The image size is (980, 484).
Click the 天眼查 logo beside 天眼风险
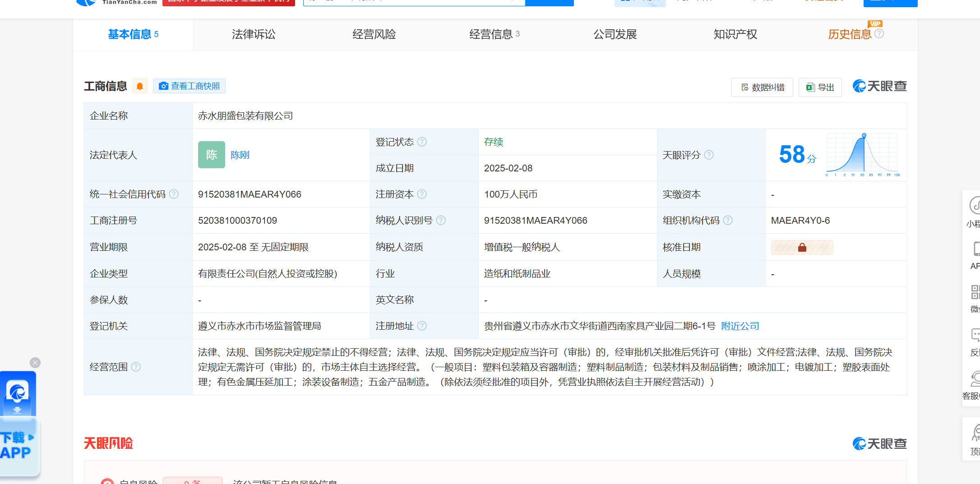879,444
